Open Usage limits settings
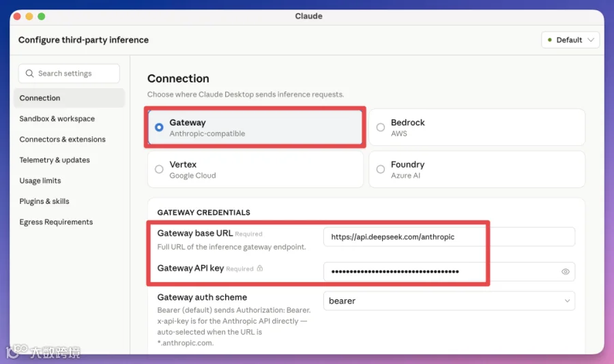 tap(40, 181)
